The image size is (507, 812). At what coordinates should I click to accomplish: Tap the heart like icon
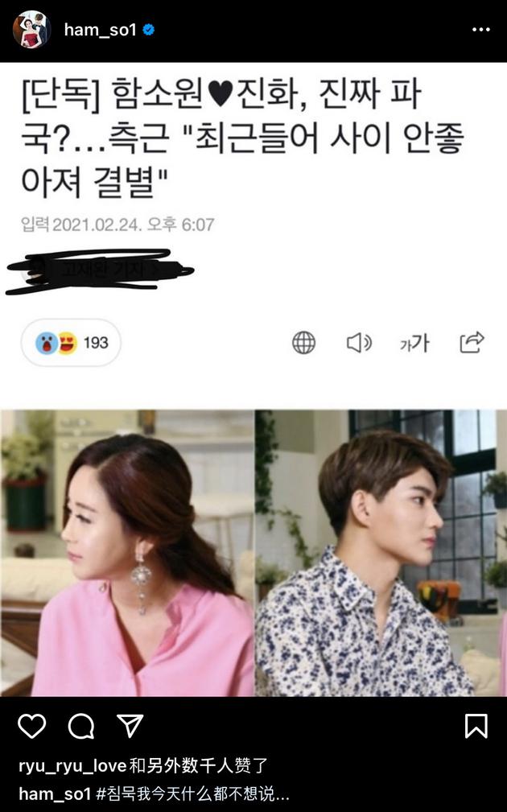32,726
